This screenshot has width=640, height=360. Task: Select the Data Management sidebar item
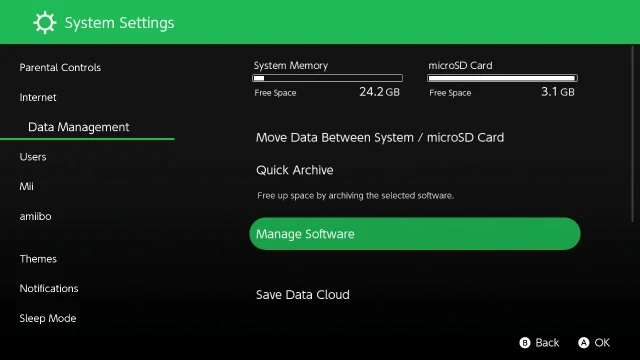(78, 127)
